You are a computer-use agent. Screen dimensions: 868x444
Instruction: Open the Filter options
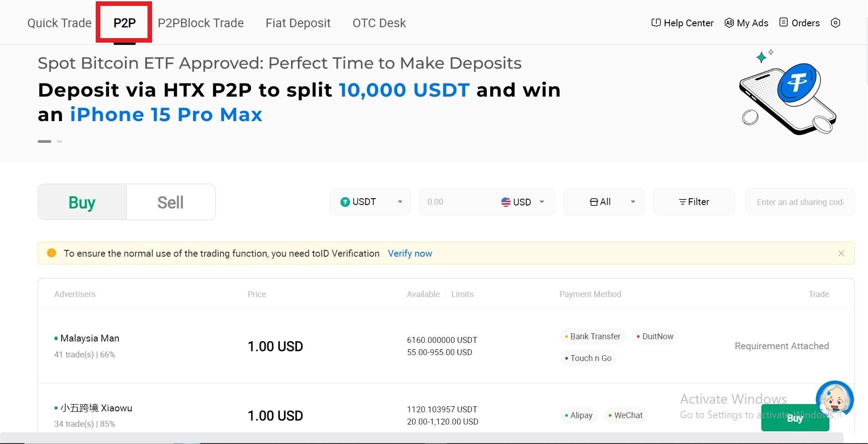(x=694, y=202)
